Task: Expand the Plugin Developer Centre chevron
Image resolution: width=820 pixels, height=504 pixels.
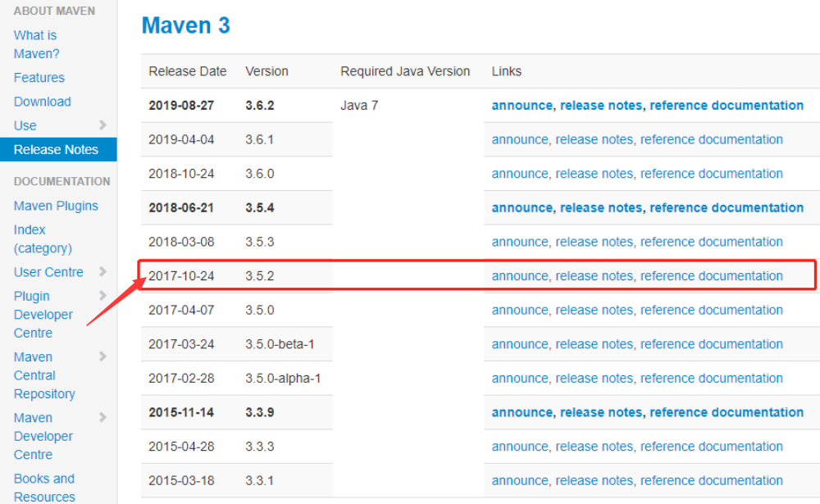Action: [x=102, y=295]
